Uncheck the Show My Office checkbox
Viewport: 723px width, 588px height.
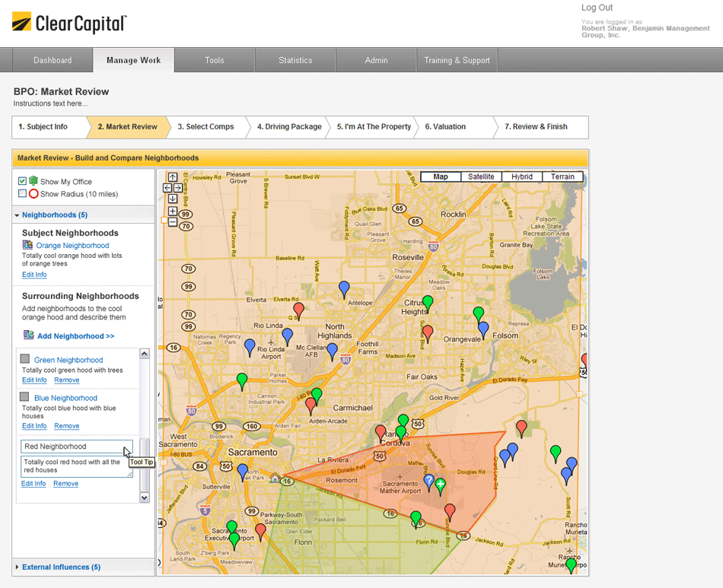coord(22,181)
